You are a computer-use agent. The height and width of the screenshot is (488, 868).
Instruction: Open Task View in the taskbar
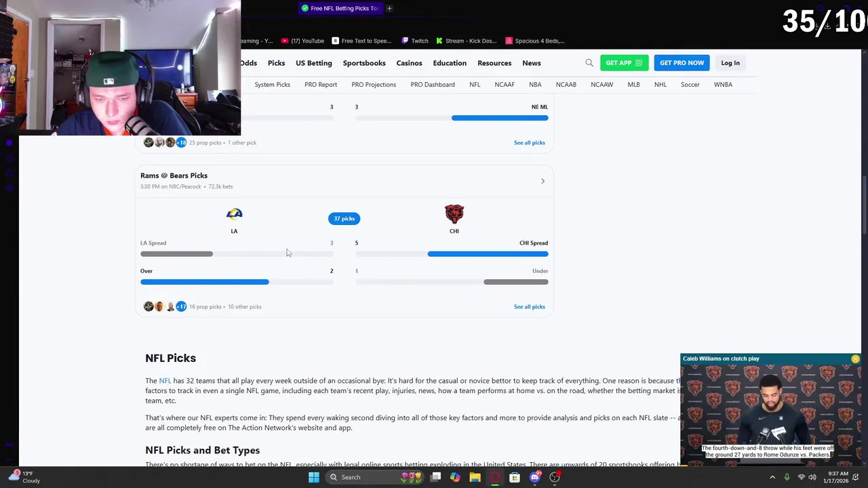435,477
